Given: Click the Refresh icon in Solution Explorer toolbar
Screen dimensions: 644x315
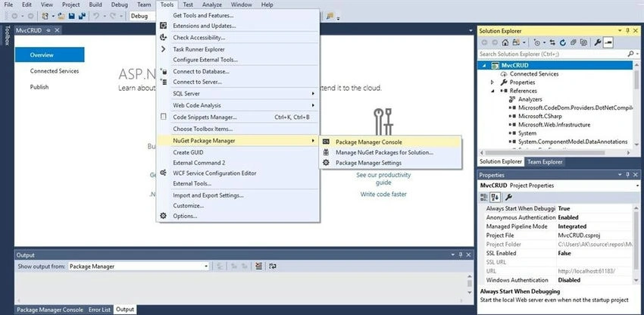Looking at the screenshot, I should click(563, 42).
